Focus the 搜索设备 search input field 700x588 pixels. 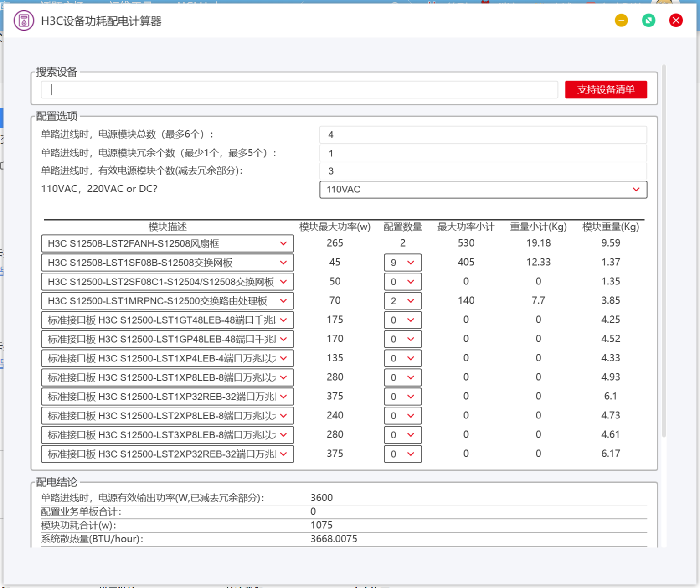coord(299,90)
